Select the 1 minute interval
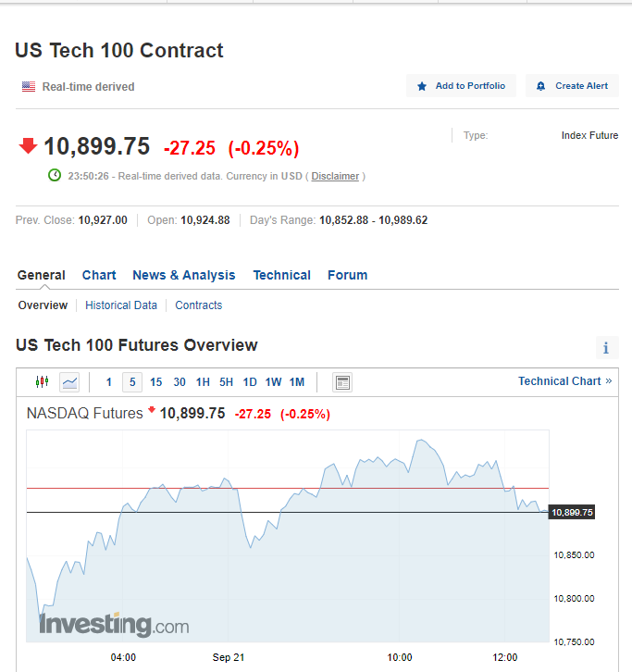632x672 pixels. (x=109, y=381)
